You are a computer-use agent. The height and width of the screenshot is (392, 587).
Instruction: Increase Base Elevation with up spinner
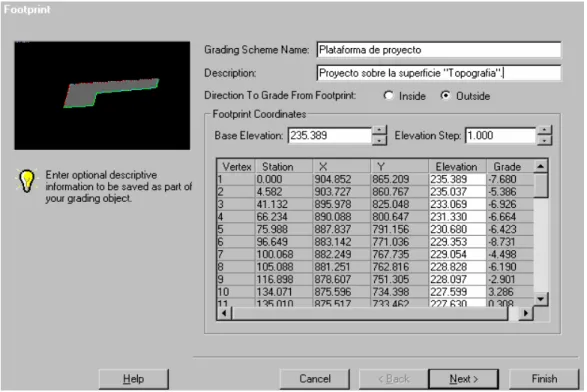click(x=379, y=130)
